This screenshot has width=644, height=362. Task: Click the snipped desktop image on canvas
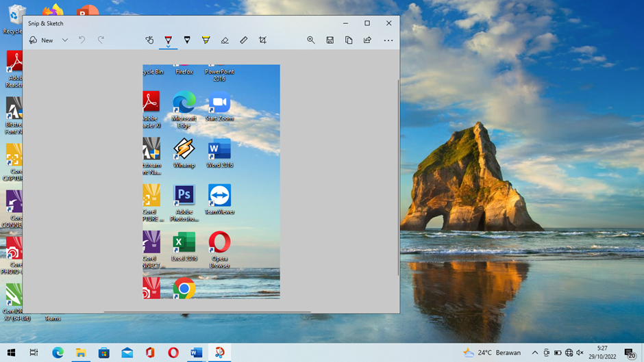click(x=212, y=181)
